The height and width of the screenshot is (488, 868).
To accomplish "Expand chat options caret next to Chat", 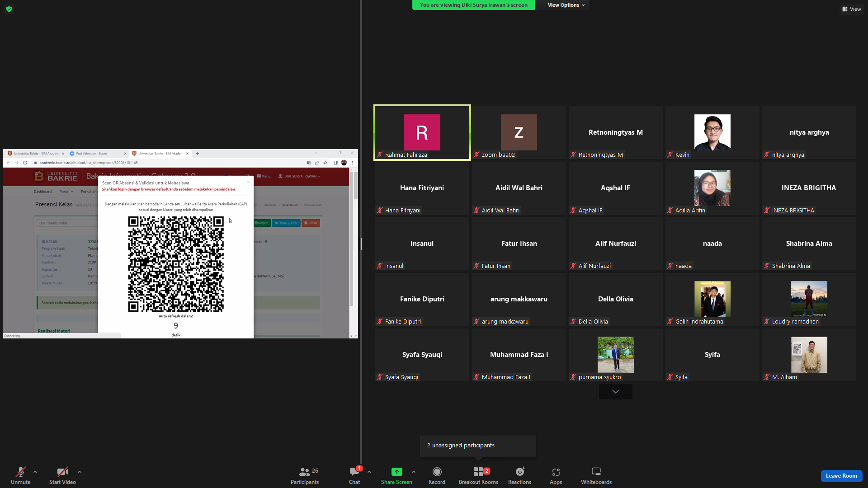I will [369, 472].
